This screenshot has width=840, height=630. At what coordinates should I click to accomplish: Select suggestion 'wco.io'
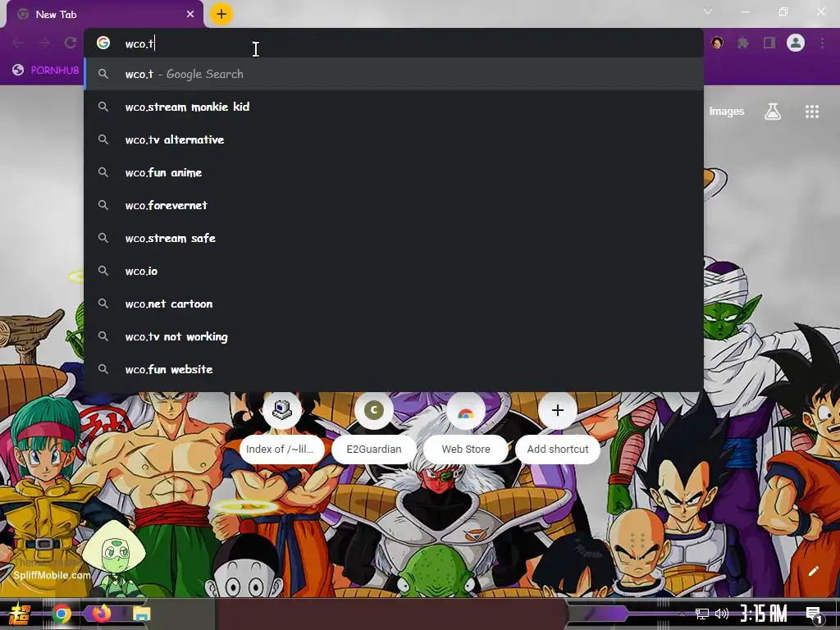click(x=393, y=271)
